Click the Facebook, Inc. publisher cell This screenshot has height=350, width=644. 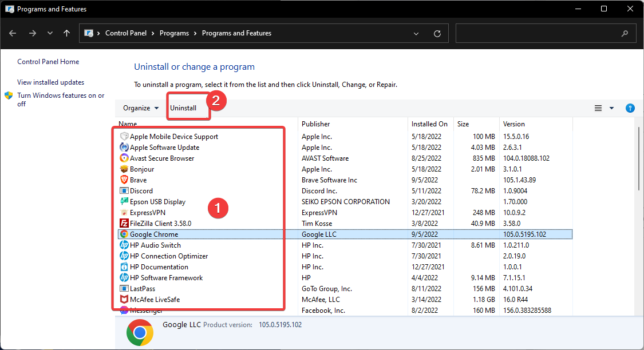(x=323, y=310)
